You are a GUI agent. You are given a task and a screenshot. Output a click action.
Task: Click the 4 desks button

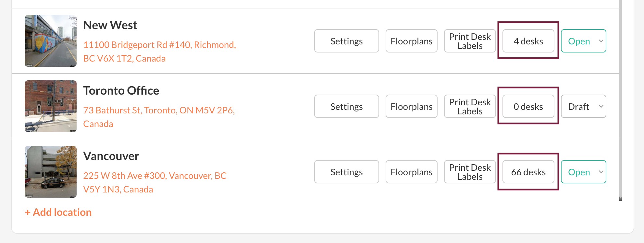coord(528,41)
